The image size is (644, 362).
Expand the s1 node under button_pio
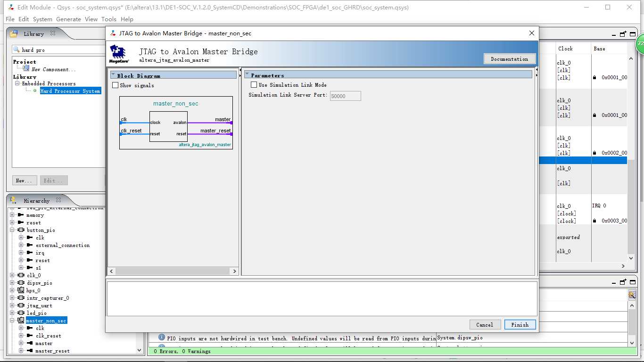(21, 268)
